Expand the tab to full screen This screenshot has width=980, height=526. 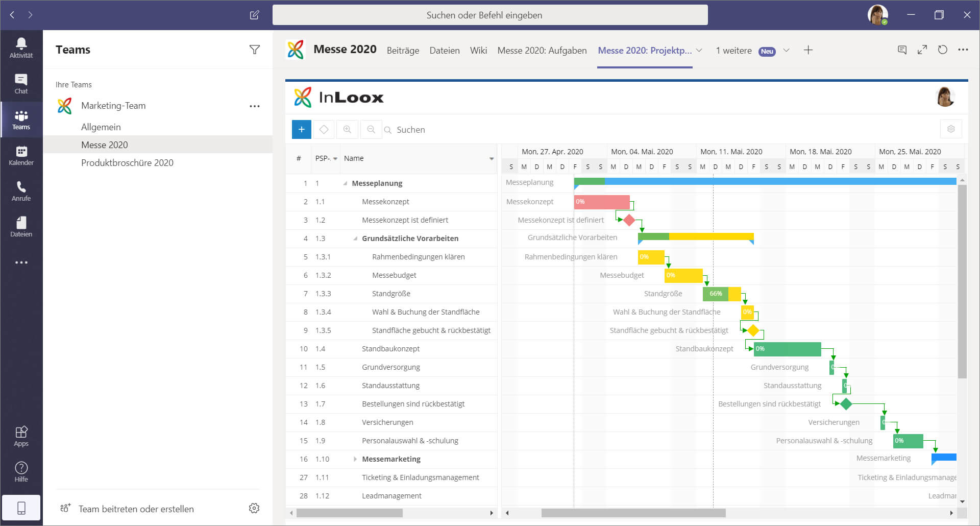(922, 50)
